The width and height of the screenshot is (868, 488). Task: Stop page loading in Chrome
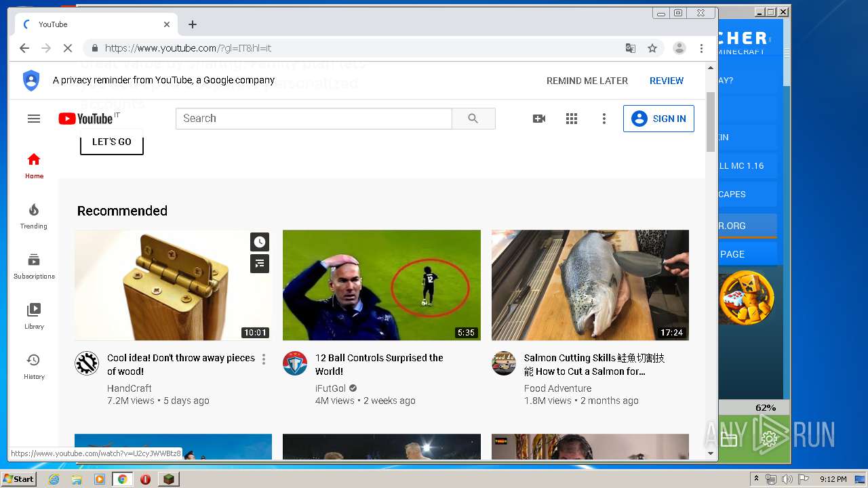tap(68, 48)
